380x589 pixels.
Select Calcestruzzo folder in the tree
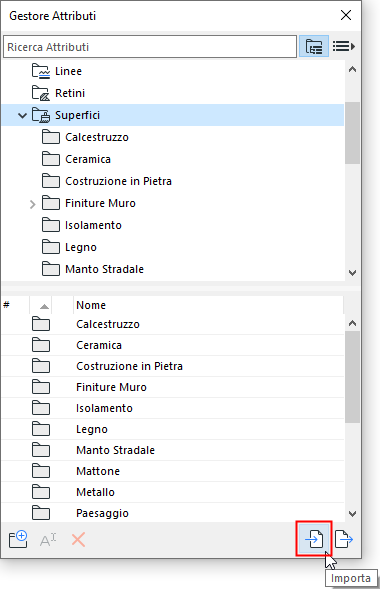[97, 137]
